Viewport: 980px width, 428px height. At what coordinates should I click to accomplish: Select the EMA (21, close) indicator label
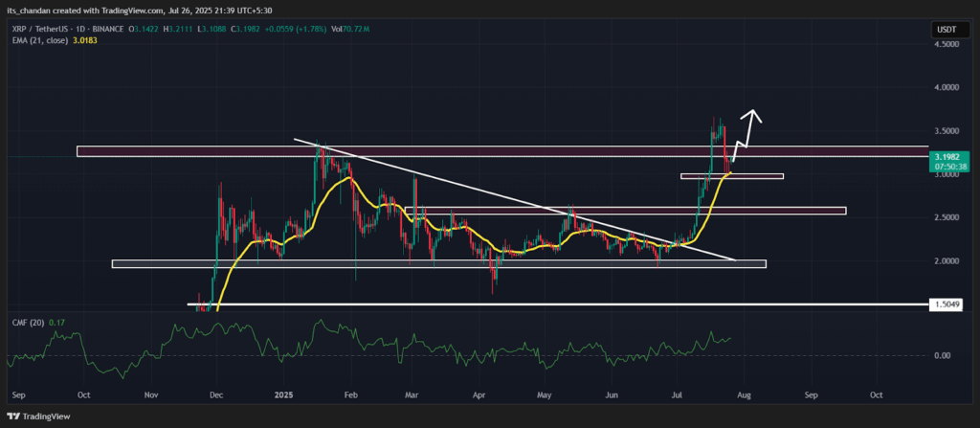pos(41,40)
